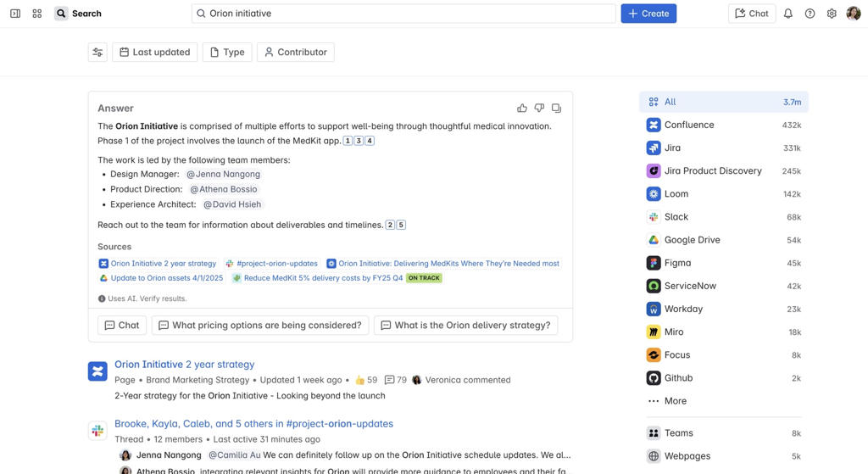Expand the Contributor filter
Screen dimensions: 868x474
click(x=295, y=53)
